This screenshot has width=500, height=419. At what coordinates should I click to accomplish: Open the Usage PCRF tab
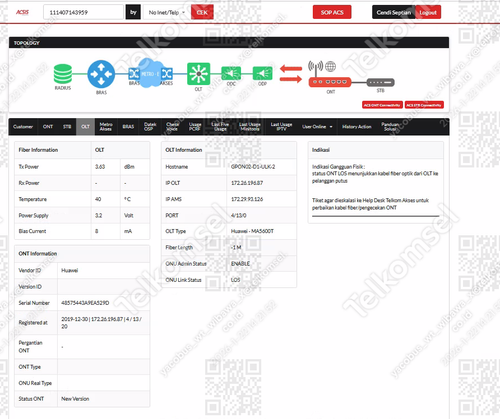(195, 127)
